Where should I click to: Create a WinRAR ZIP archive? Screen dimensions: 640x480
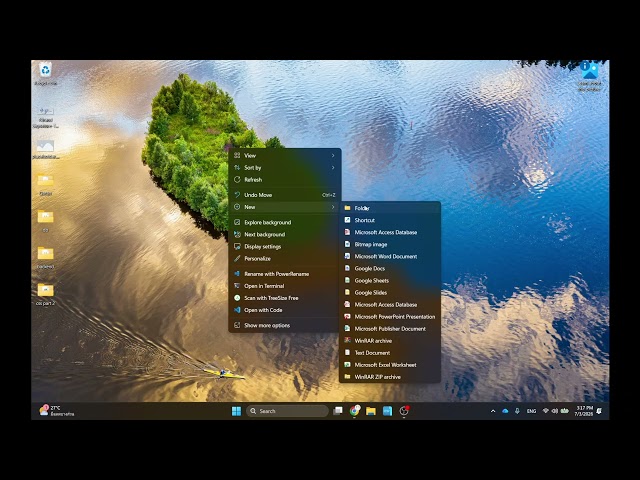point(390,377)
